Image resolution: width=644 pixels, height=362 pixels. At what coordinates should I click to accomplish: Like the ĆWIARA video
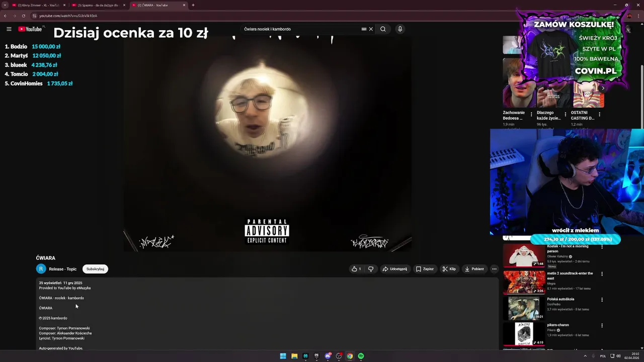[x=356, y=269]
